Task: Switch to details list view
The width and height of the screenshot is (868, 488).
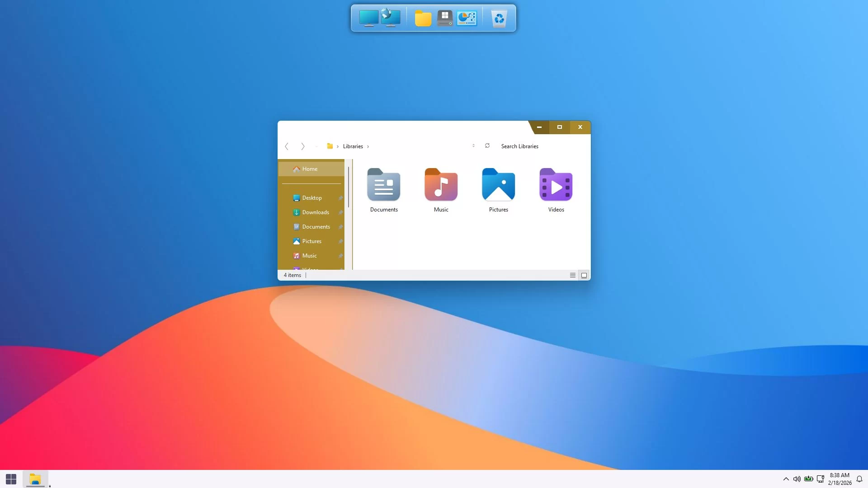Action: [572, 275]
